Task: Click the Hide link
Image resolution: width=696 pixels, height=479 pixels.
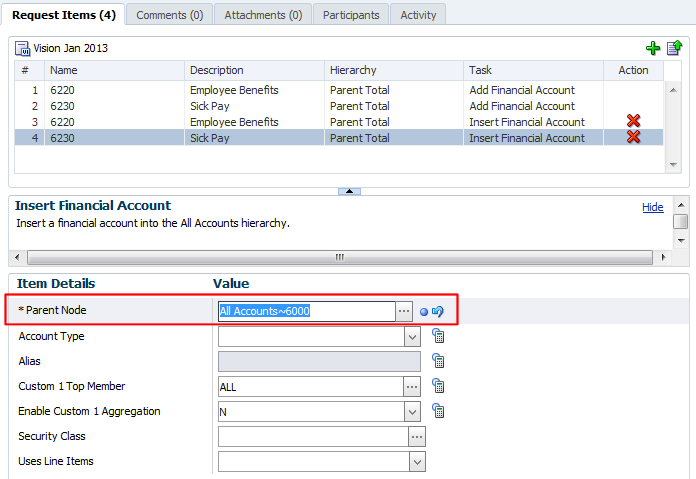Action: point(652,207)
